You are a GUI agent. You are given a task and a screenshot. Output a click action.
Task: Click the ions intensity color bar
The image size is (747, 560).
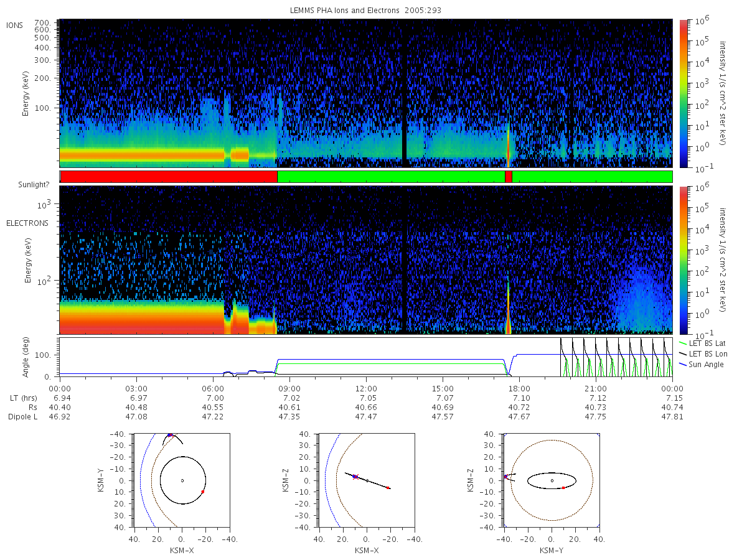(x=683, y=93)
